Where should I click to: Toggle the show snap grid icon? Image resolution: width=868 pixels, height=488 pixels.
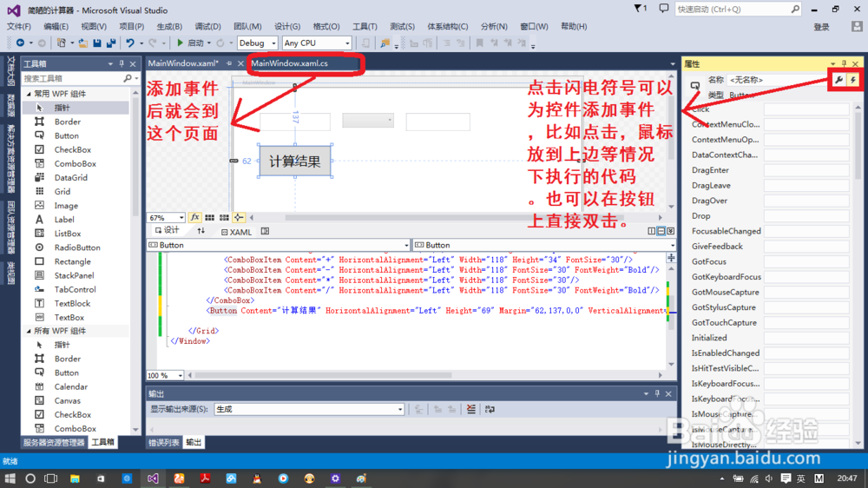pos(210,218)
